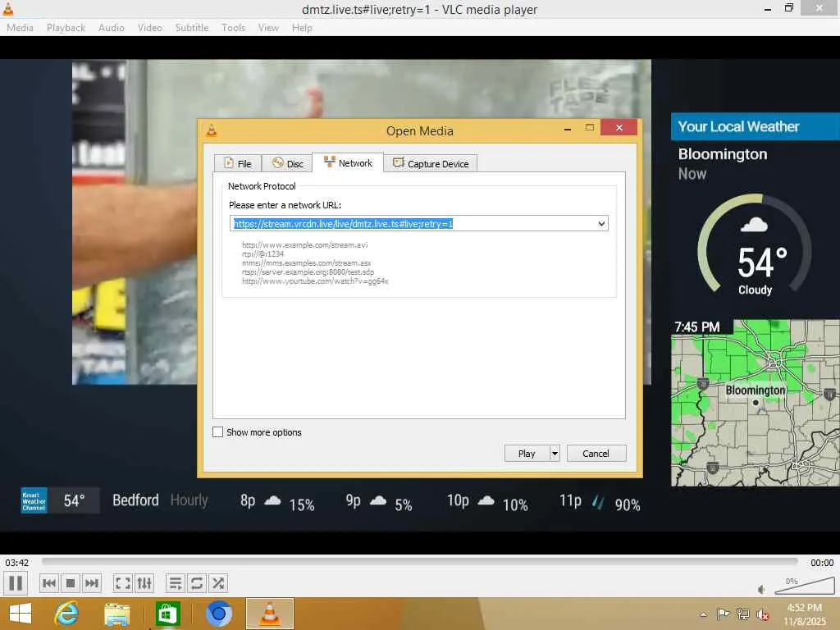
Task: Toggle the playlist view icon
Action: point(176,583)
